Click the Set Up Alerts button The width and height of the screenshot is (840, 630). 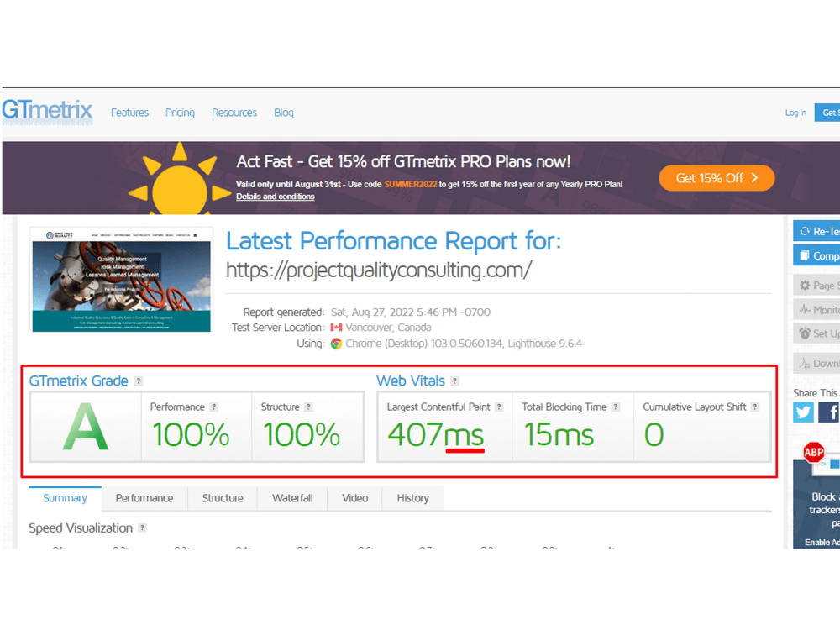816,333
